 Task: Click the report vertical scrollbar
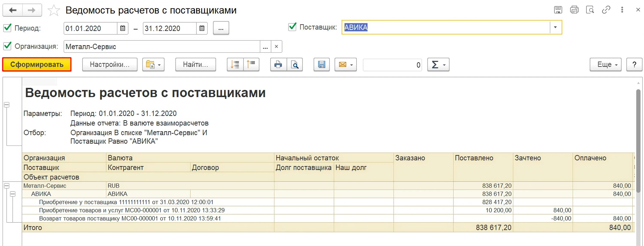638,140
